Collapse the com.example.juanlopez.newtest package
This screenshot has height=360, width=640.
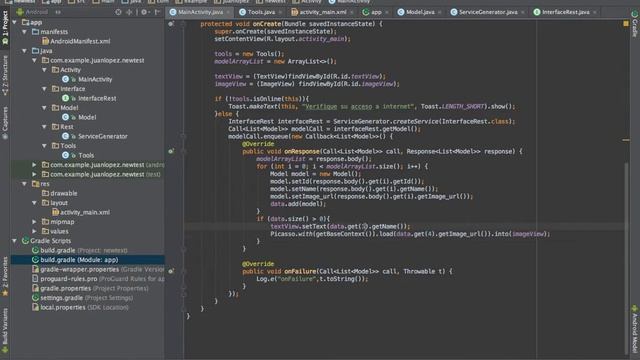[x=34, y=60]
